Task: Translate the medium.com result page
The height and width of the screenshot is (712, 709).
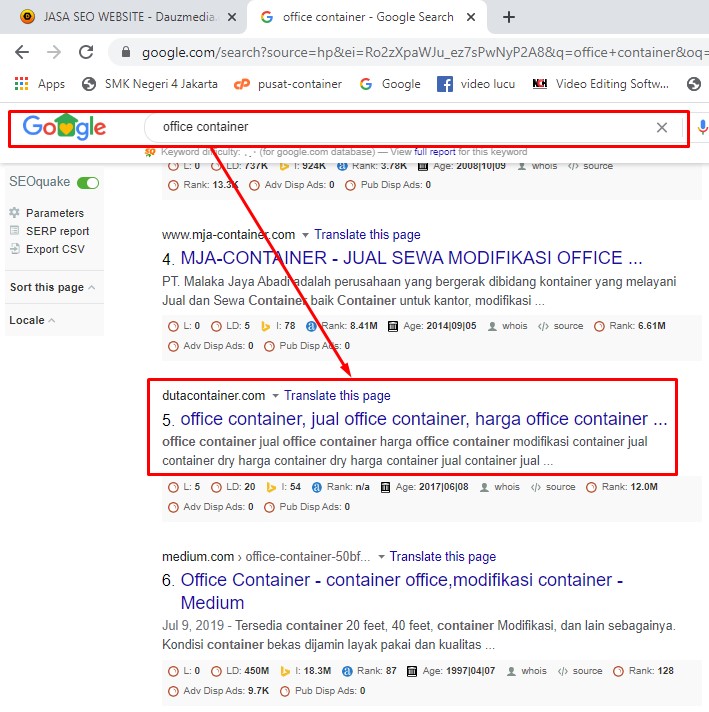Action: click(442, 556)
